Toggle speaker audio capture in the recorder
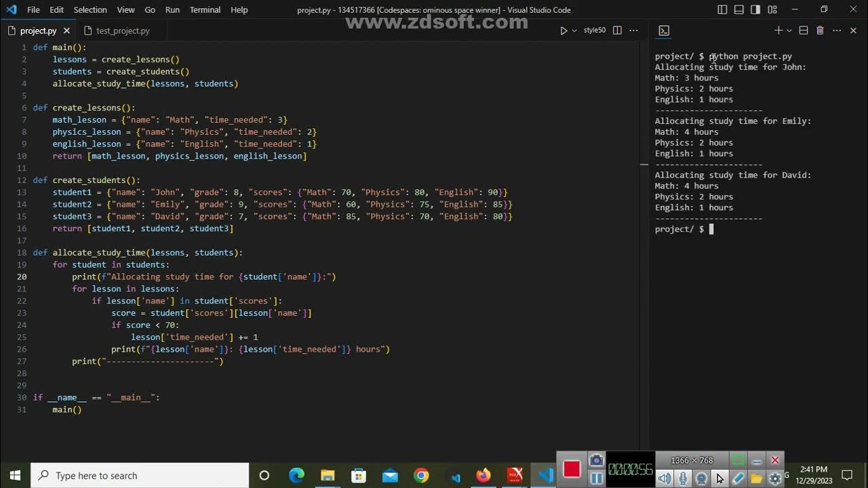This screenshot has height=488, width=868. point(665,479)
